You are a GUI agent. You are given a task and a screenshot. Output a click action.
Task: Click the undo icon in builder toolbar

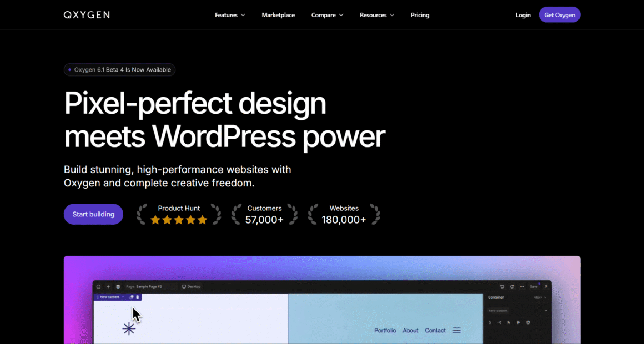[502, 286]
